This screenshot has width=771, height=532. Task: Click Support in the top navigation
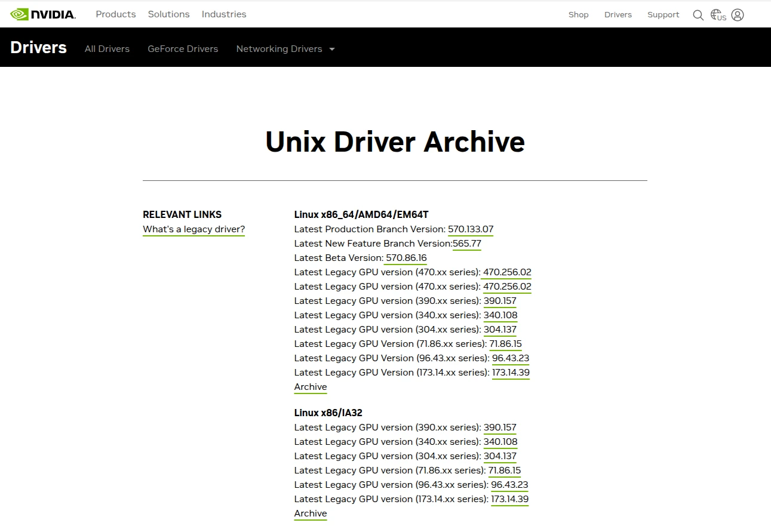pos(663,15)
